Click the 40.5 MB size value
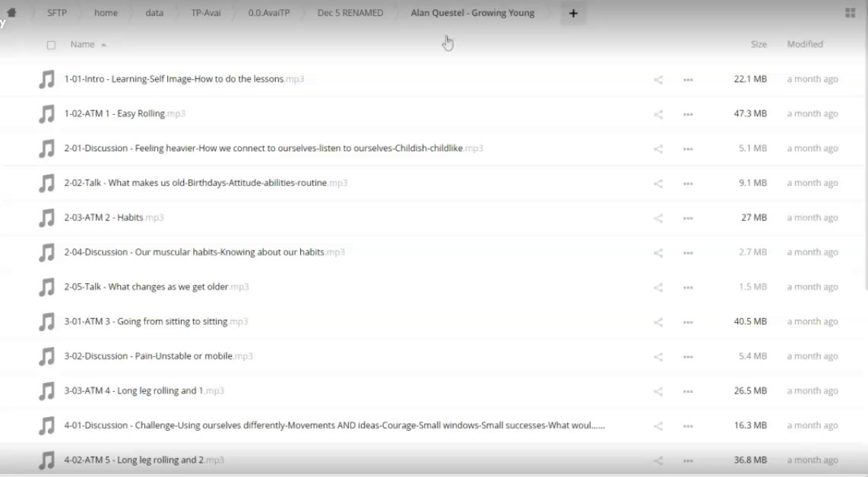 point(750,321)
